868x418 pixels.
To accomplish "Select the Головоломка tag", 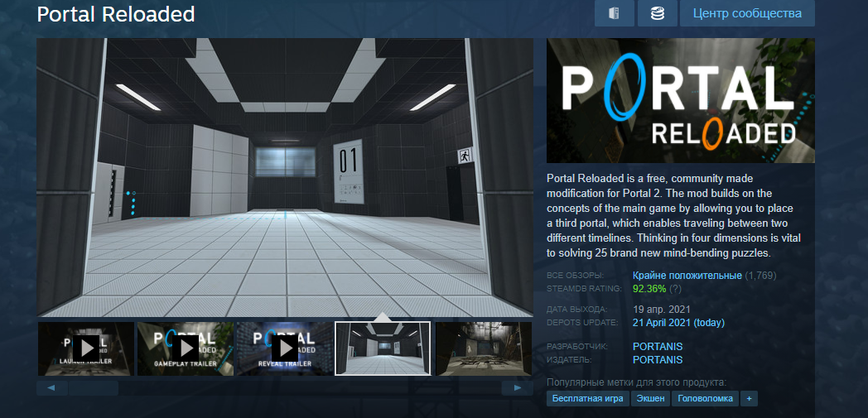I will coord(706,399).
